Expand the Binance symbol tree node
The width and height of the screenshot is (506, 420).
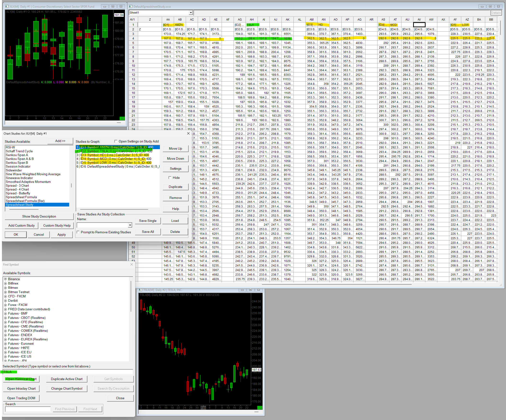pos(5,279)
